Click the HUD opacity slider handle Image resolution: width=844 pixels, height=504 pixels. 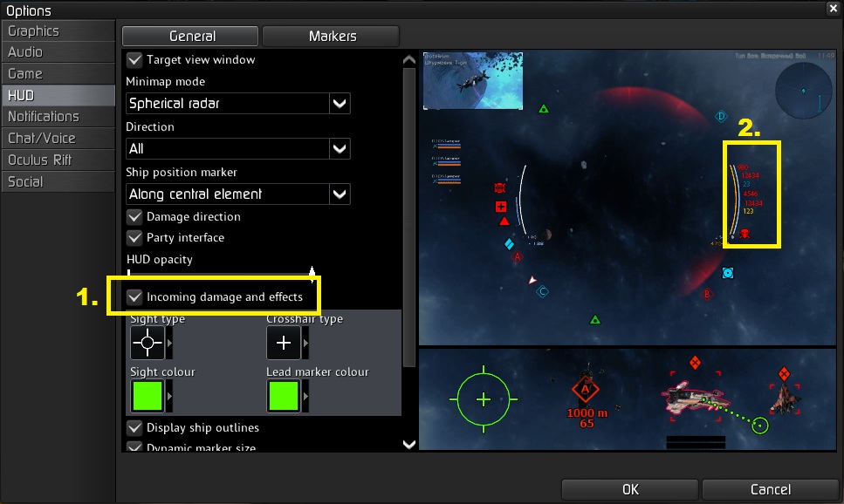[312, 273]
